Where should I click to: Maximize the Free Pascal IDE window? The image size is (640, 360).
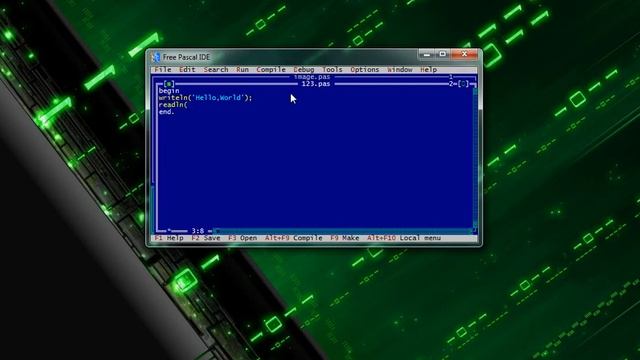(443, 54)
